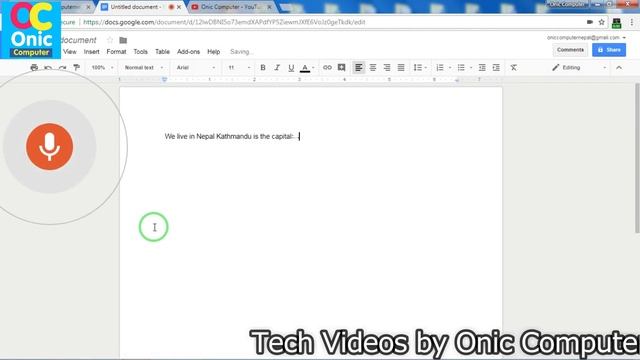This screenshot has width=640, height=360.
Task: Click the blue Share button
Action: (609, 50)
